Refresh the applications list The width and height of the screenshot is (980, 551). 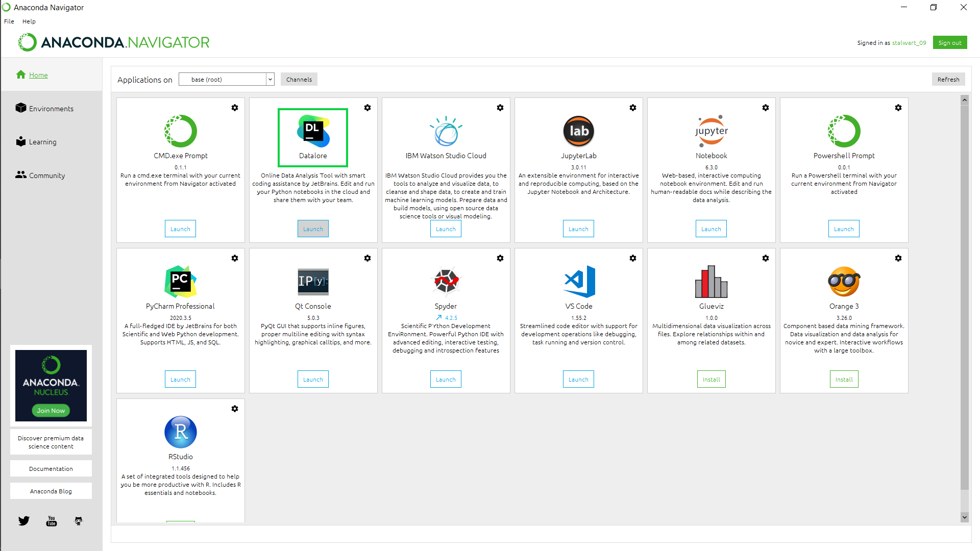[x=948, y=79]
